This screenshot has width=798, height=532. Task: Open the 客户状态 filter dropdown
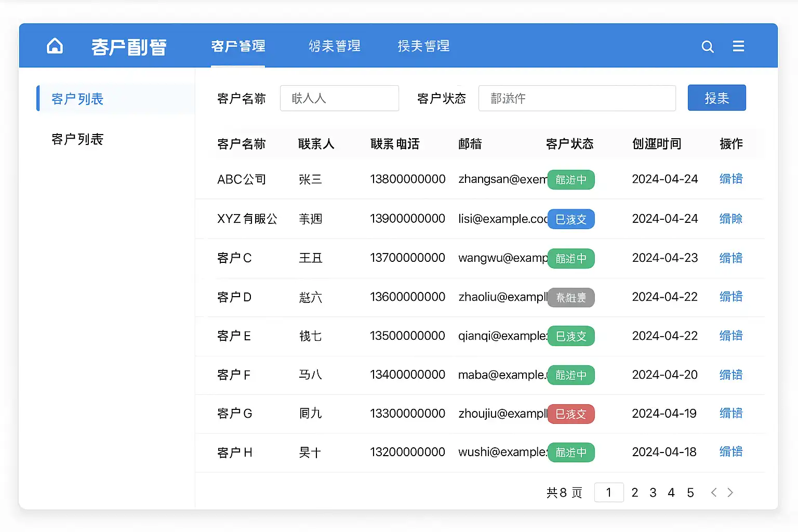click(577, 98)
